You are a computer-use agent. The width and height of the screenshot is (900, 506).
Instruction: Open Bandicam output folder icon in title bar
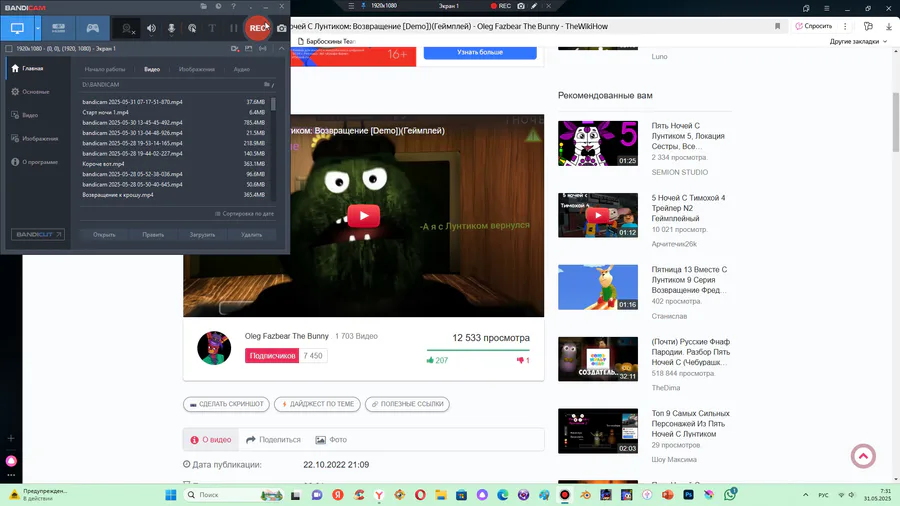(204, 6)
